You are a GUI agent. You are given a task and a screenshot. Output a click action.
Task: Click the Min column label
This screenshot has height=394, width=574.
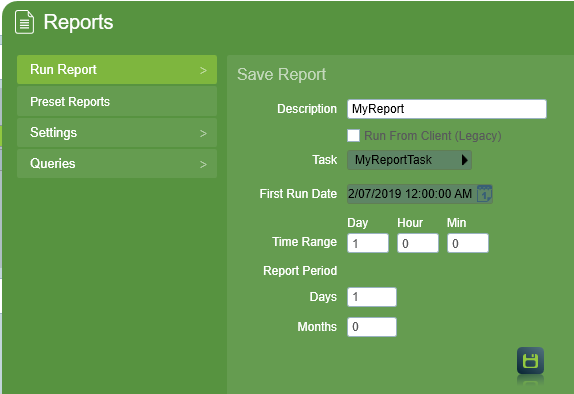(456, 223)
